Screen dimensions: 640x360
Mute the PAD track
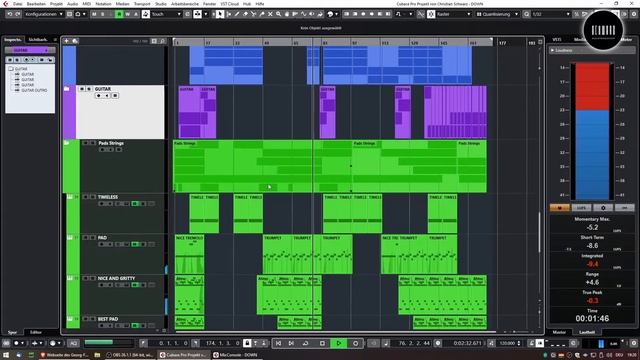pyautogui.click(x=86, y=238)
